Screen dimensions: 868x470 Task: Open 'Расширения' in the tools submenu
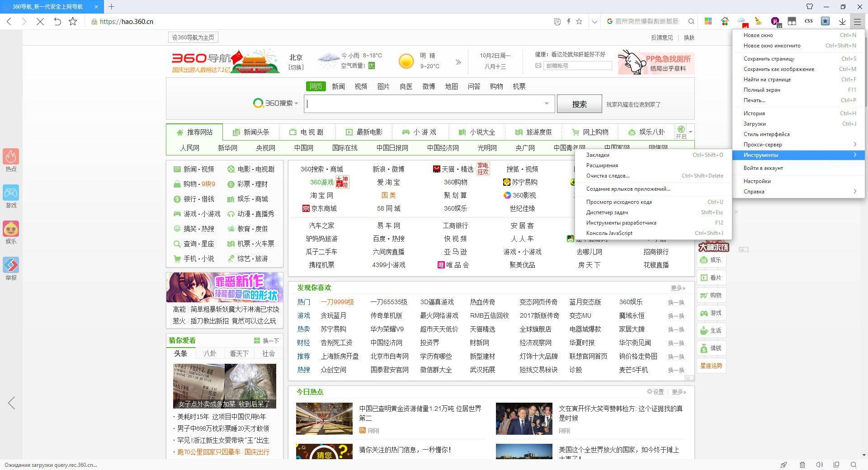point(653,165)
